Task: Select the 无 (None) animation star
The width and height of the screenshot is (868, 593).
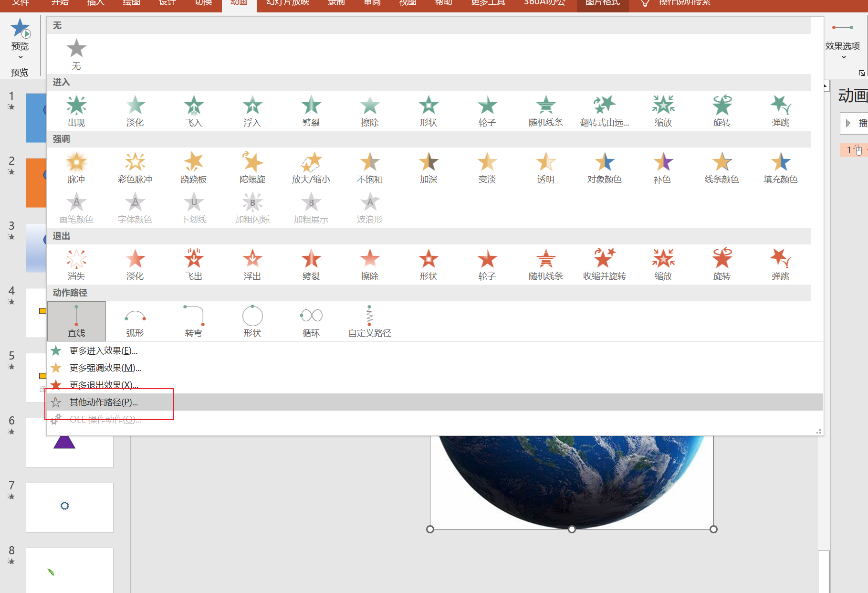Action: (76, 53)
